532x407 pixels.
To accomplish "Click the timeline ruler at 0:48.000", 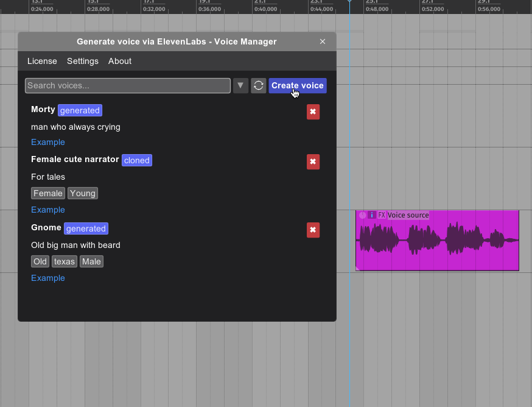I will 377,9.
